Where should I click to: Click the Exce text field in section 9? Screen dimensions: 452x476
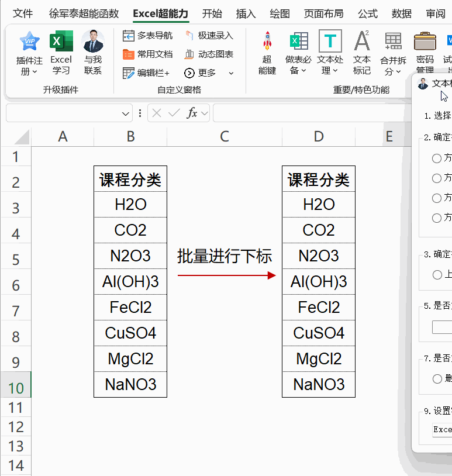pyautogui.click(x=442, y=430)
